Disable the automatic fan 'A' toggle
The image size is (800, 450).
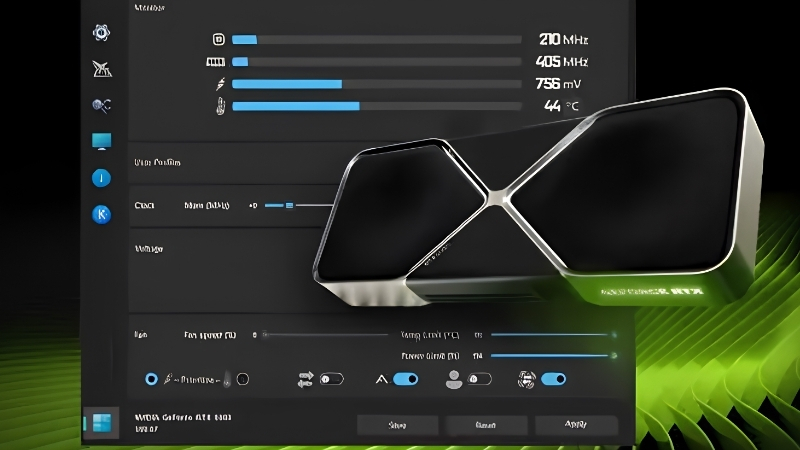click(x=406, y=379)
